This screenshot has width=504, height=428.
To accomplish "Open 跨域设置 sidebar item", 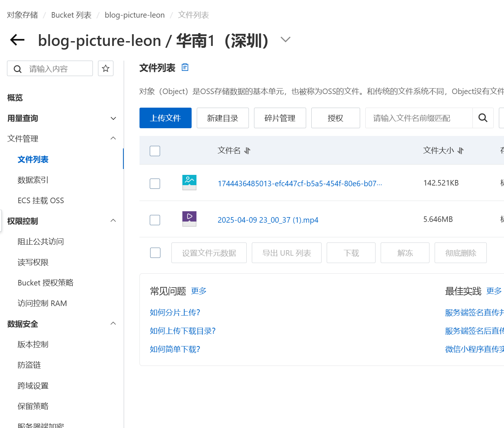I will tap(33, 386).
